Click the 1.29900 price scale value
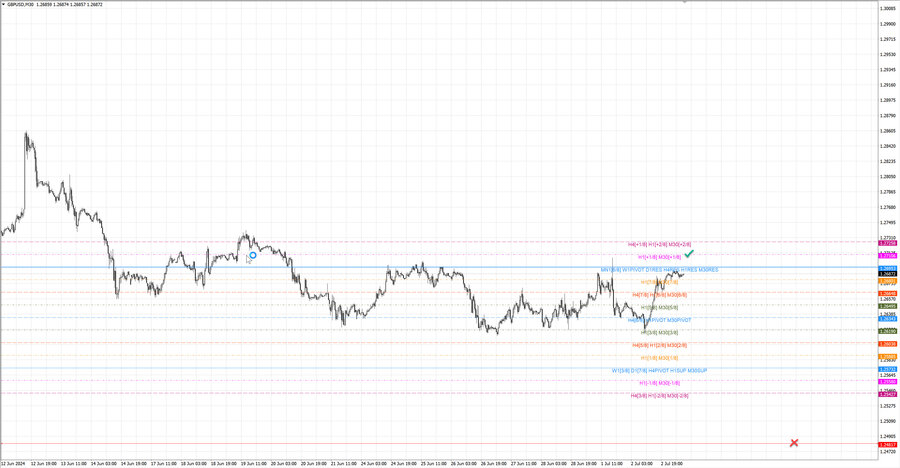 point(888,24)
